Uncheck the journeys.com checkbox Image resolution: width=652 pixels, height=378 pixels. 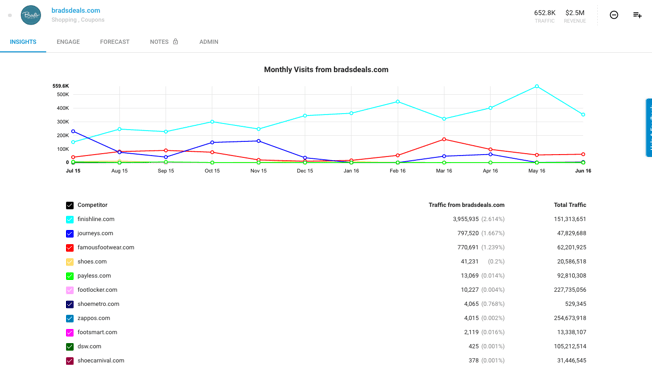70,234
